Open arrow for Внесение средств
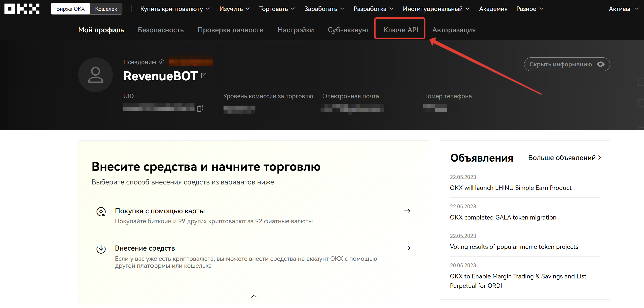Viewport: 644px width, 308px height. 407,248
